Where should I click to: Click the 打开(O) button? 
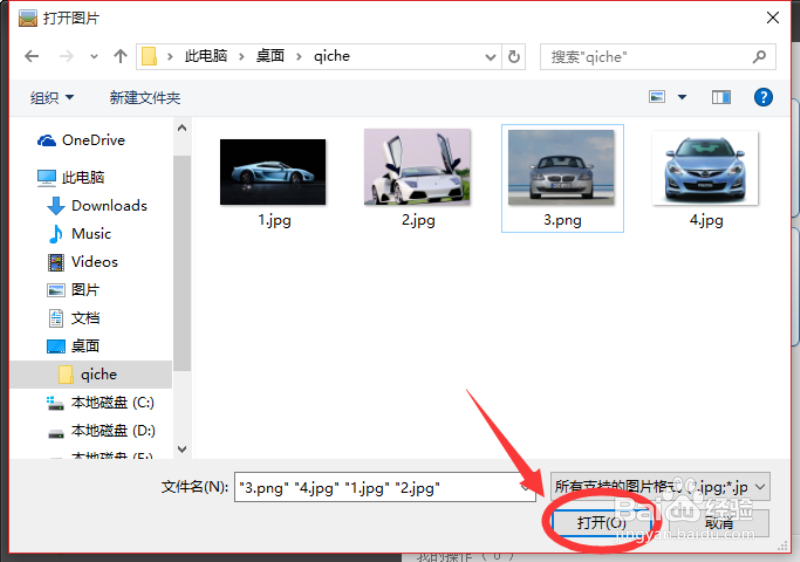pyautogui.click(x=602, y=523)
